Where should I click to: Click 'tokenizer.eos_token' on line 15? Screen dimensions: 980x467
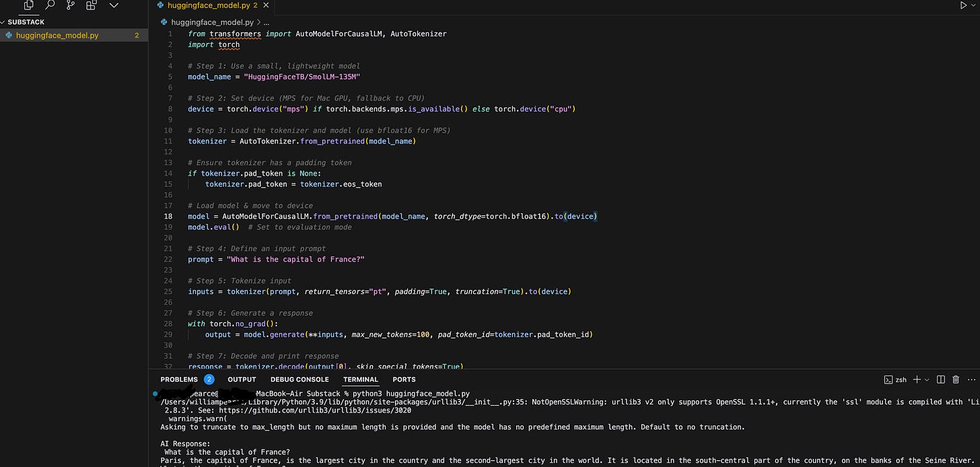[x=341, y=184]
